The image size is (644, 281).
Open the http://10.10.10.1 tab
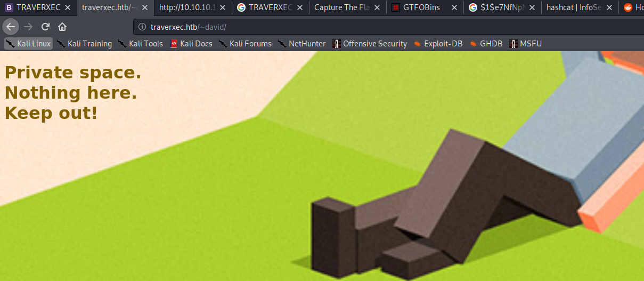click(186, 7)
